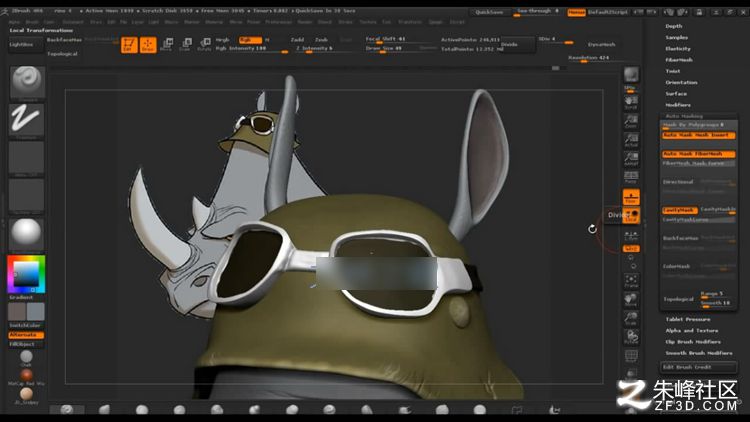Click the AAHalf icon

[631, 159]
